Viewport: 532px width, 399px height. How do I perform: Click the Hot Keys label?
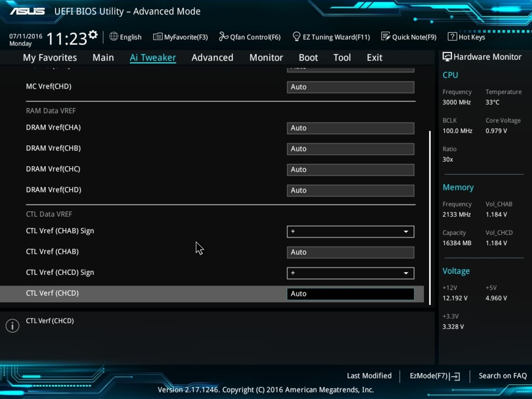(x=472, y=37)
